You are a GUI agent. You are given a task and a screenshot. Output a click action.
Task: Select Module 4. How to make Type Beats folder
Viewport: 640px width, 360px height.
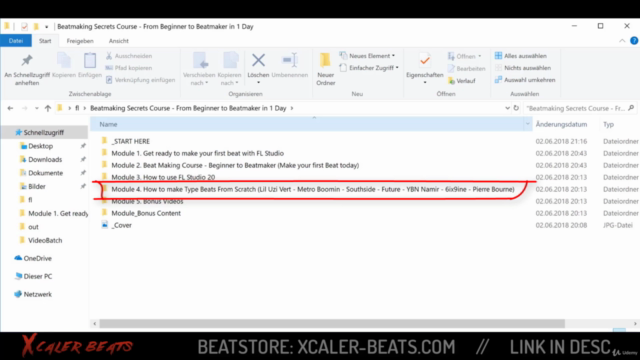click(313, 189)
